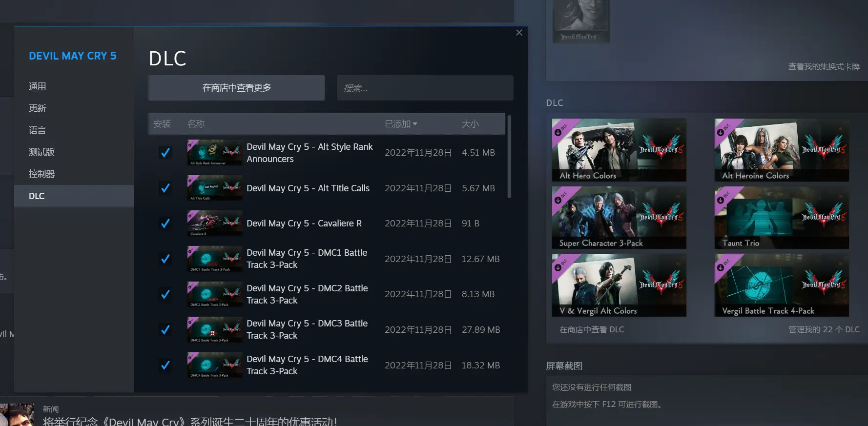This screenshot has height=426, width=868.
Task: Click the DLC list vertical scrollbar
Action: (509, 156)
